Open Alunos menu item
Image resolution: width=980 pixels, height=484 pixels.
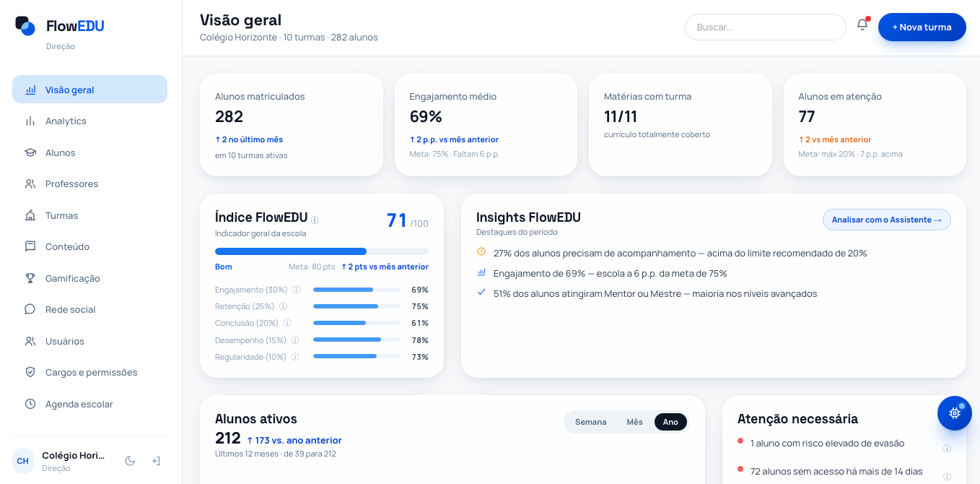click(x=89, y=152)
